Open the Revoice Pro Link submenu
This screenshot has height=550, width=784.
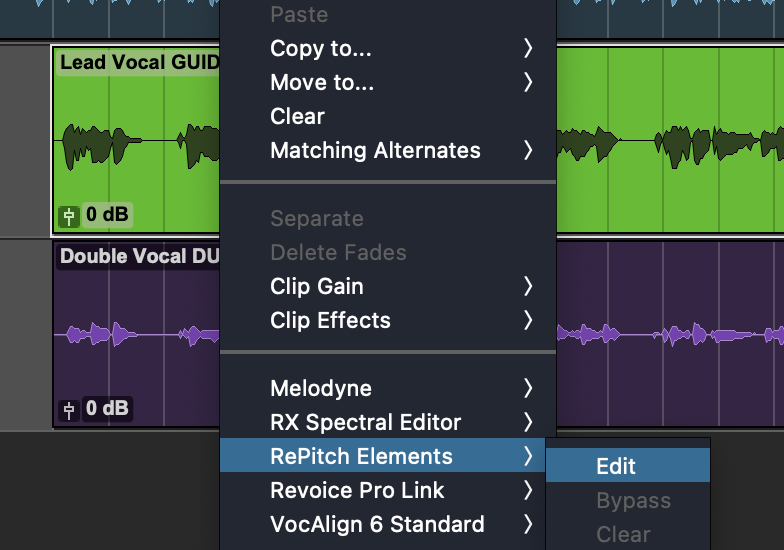click(x=357, y=491)
